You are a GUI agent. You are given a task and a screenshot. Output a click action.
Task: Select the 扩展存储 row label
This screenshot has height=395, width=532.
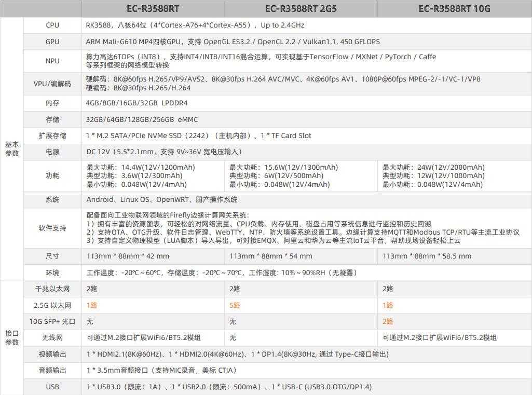tap(52, 135)
